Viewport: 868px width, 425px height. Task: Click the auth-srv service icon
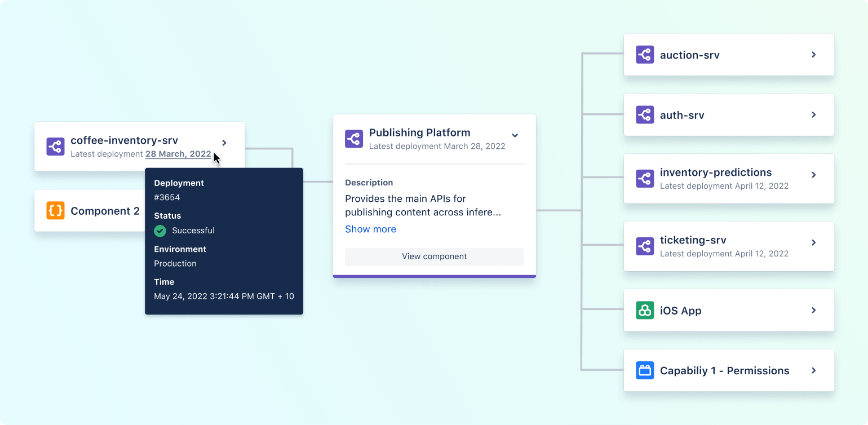pyautogui.click(x=644, y=114)
